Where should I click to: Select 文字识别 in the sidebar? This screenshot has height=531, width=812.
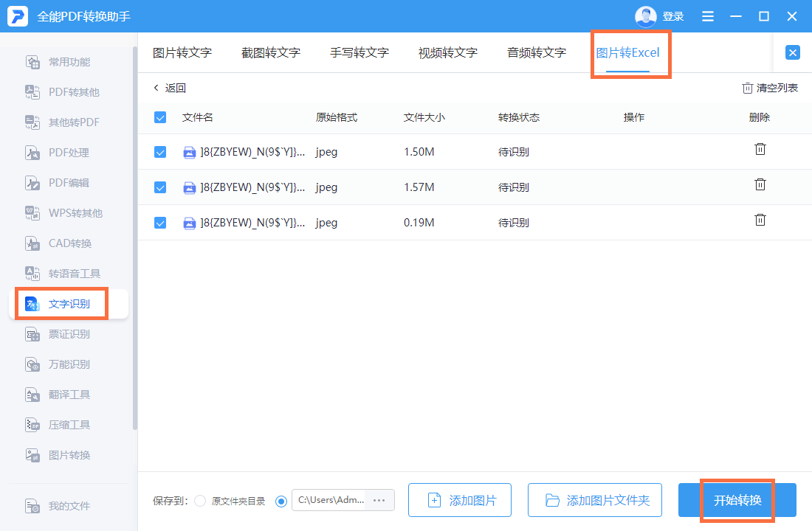click(69, 304)
